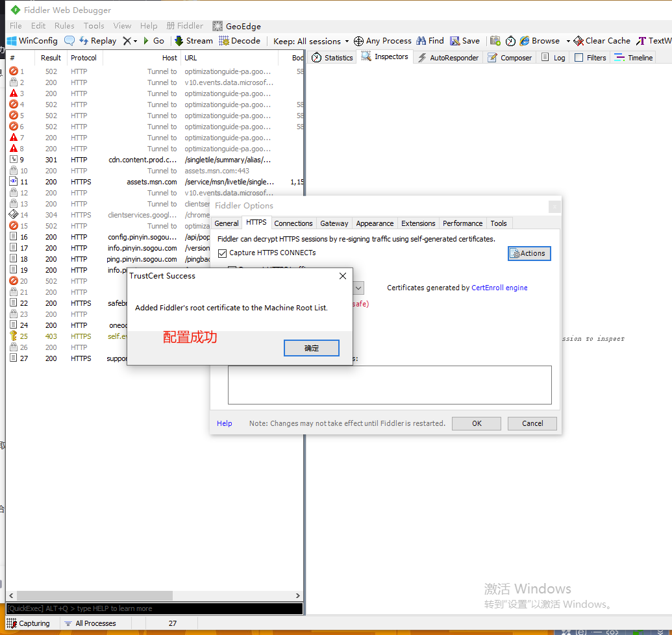Click the comment speech bubble icon
The width and height of the screenshot is (672, 635).
[69, 41]
